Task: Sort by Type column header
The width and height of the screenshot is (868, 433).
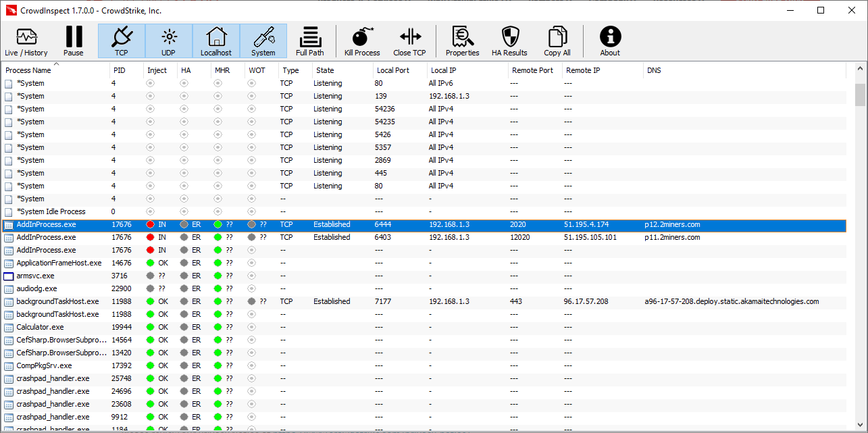Action: tap(295, 70)
